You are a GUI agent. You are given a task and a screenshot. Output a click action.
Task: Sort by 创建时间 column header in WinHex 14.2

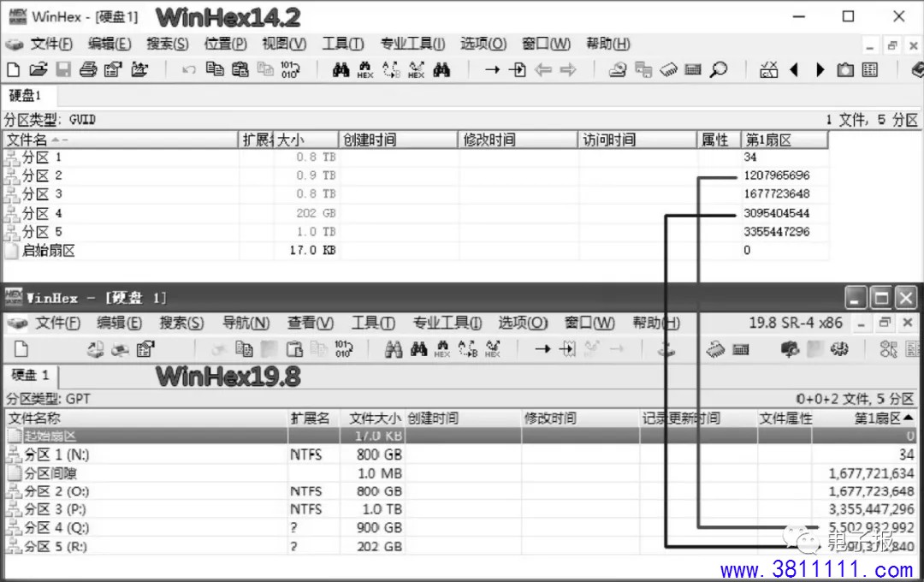(x=399, y=140)
